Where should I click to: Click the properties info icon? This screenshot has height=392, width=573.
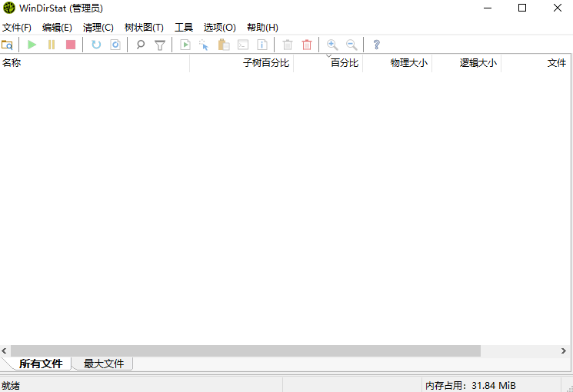point(262,45)
